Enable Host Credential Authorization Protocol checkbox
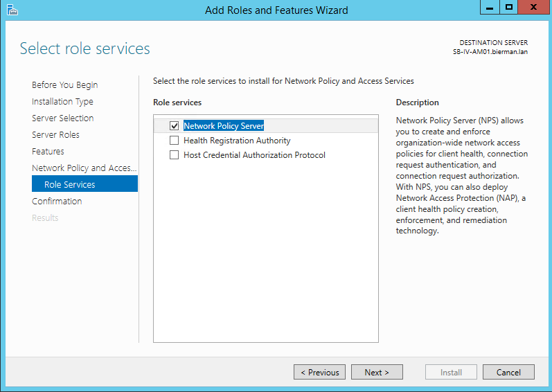Screen dimensions: 552x392 (174, 155)
